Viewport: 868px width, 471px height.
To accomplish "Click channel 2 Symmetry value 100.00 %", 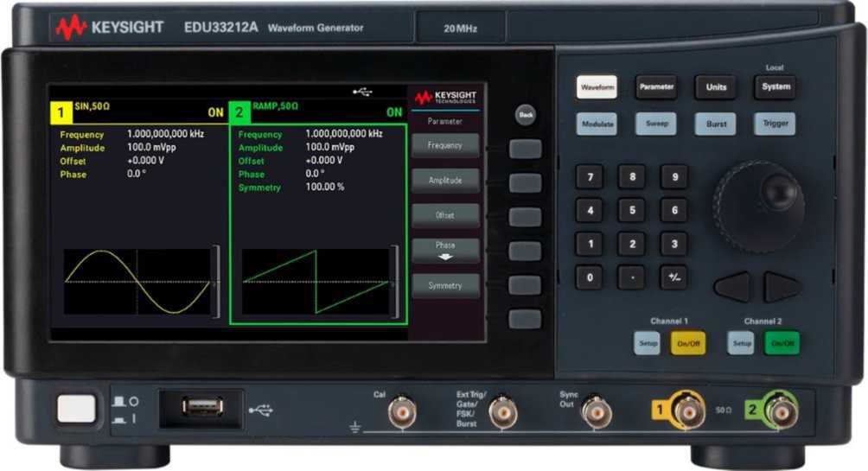I will (x=325, y=187).
